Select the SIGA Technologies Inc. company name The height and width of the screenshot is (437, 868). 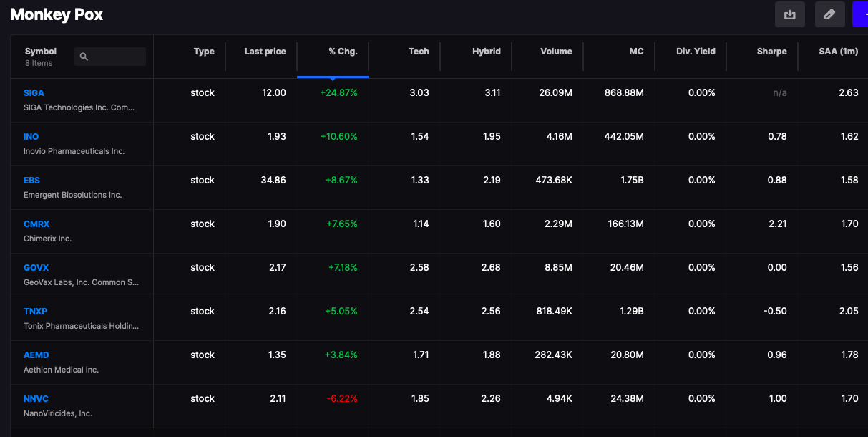[x=79, y=107]
